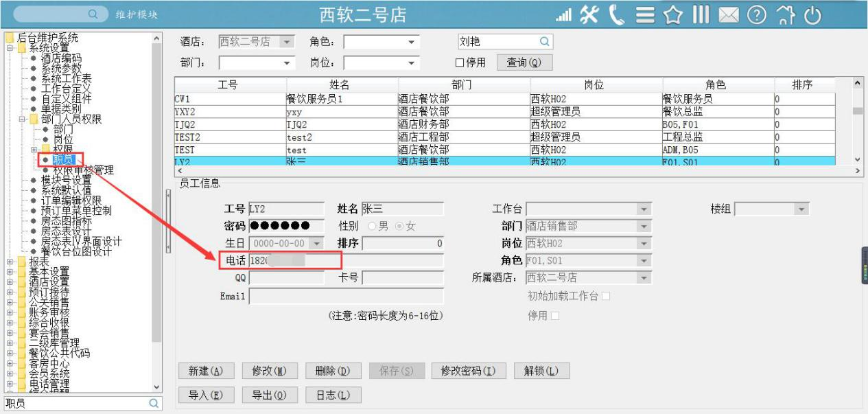
Task: Select the 男 gender radio button
Action: [373, 226]
